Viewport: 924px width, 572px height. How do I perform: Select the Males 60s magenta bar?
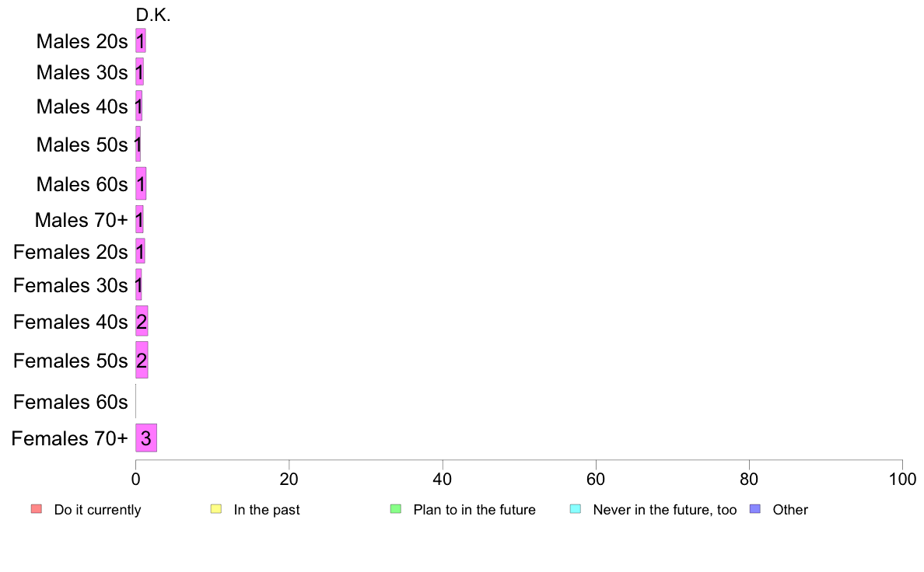click(141, 183)
